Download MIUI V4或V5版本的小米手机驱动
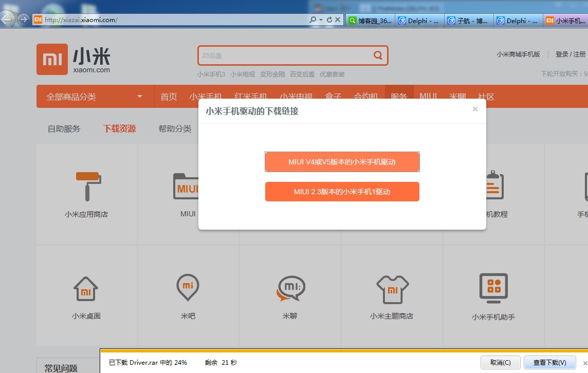 click(x=342, y=162)
